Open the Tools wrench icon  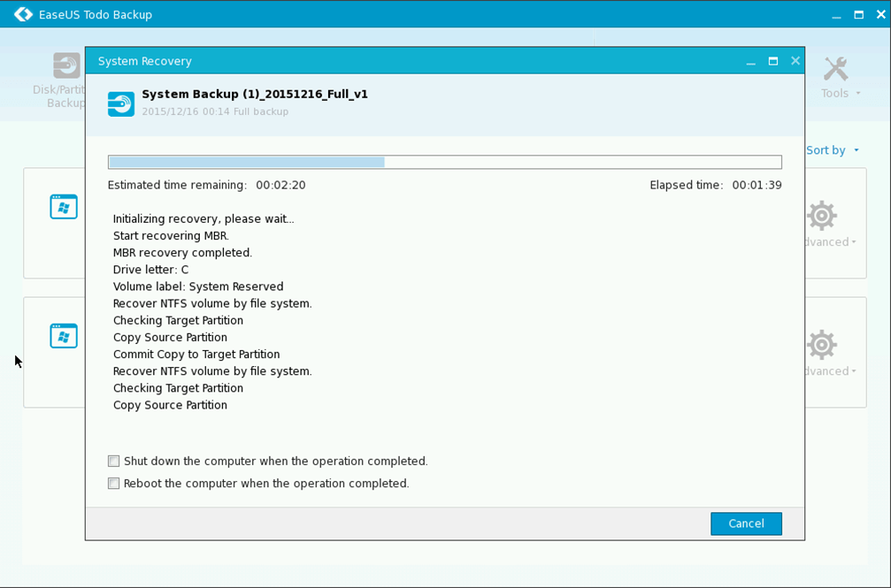(x=835, y=69)
